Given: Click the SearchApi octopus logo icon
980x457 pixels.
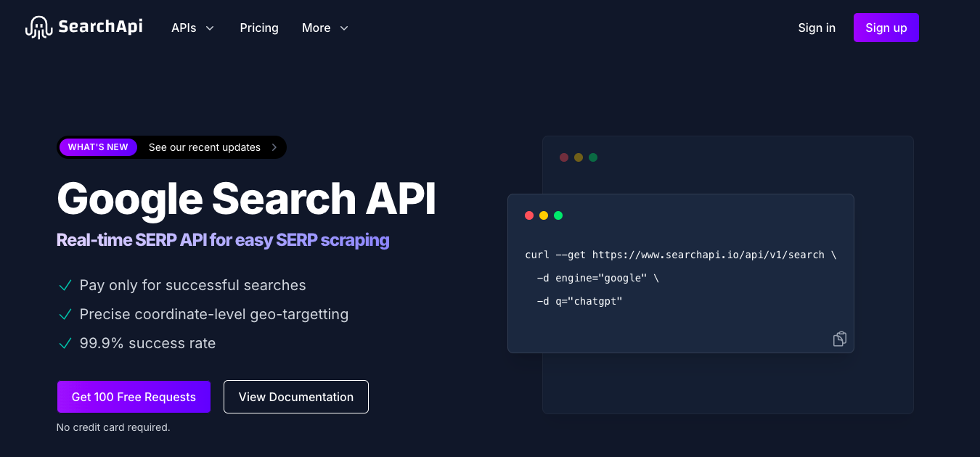Looking at the screenshot, I should pyautogui.click(x=38, y=28).
